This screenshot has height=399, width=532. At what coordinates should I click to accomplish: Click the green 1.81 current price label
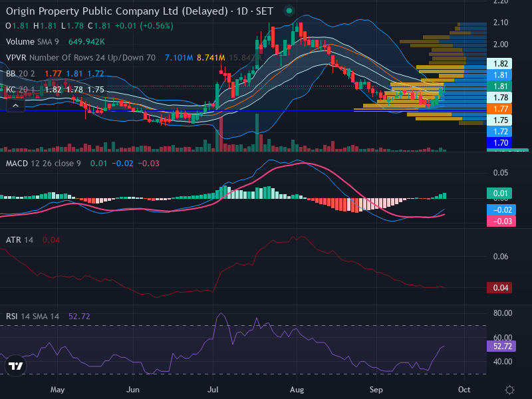coord(499,86)
